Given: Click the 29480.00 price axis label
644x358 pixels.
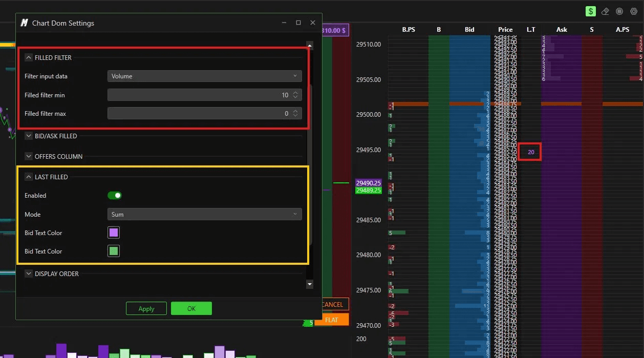Looking at the screenshot, I should pyautogui.click(x=369, y=255).
